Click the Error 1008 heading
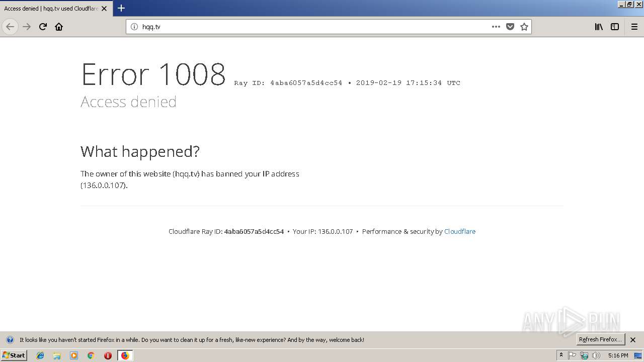 pos(153,74)
